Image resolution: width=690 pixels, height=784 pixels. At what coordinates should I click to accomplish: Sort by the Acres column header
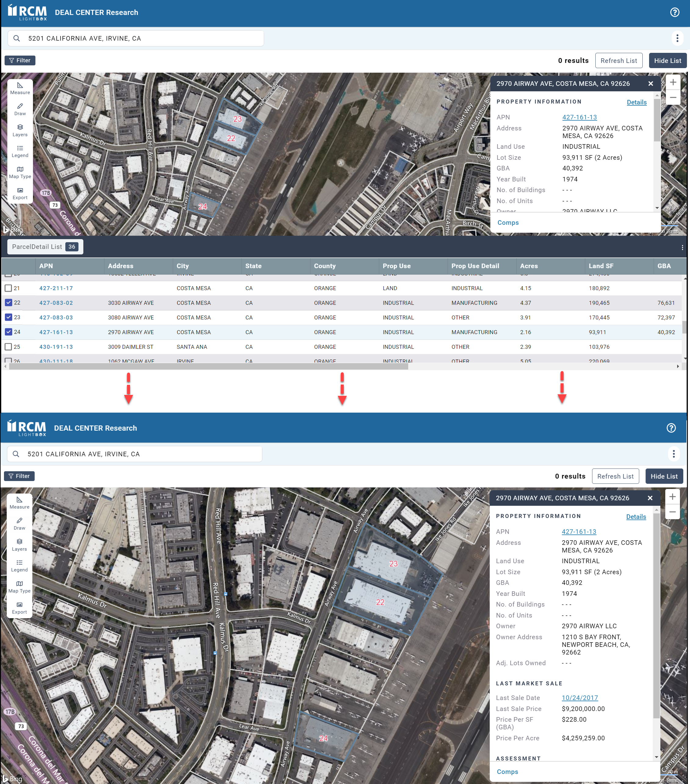[x=528, y=266]
